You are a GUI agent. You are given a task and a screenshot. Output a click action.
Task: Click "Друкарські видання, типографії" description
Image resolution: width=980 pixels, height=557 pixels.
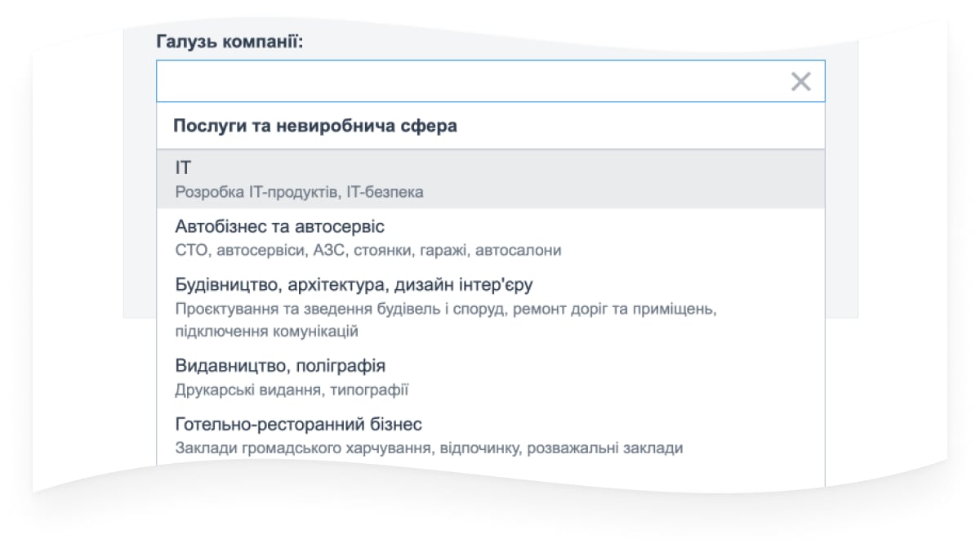point(292,390)
